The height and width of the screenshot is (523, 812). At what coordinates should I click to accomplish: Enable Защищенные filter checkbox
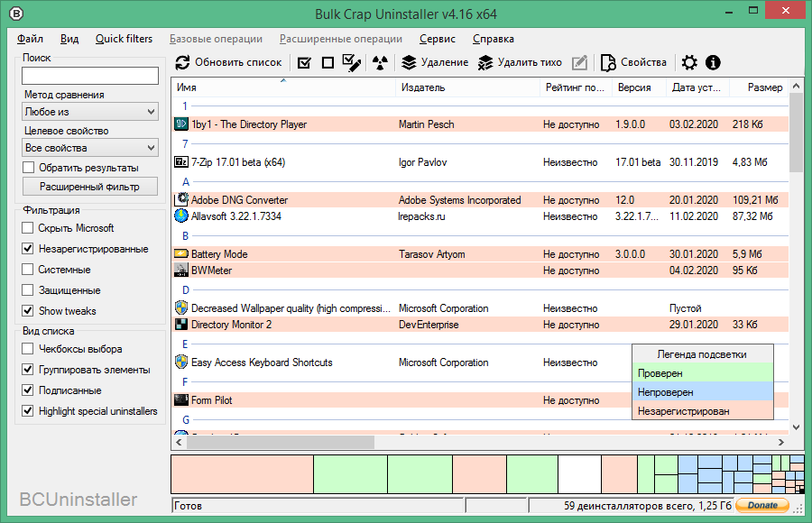[28, 290]
